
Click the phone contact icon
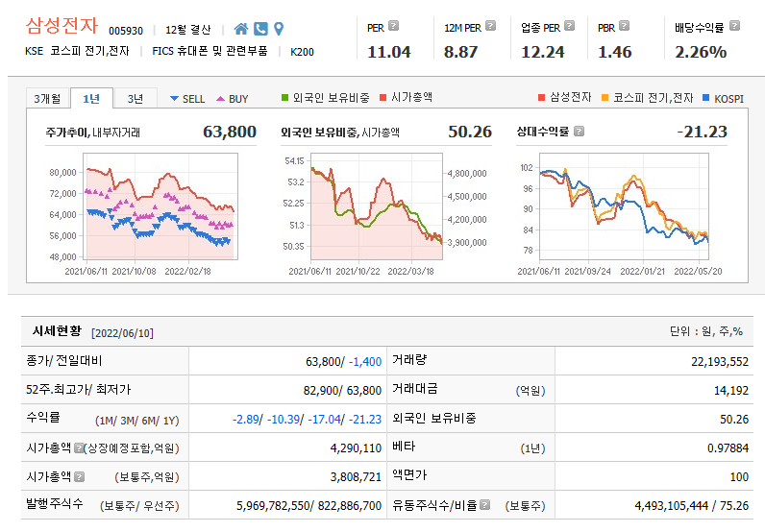pos(260,29)
